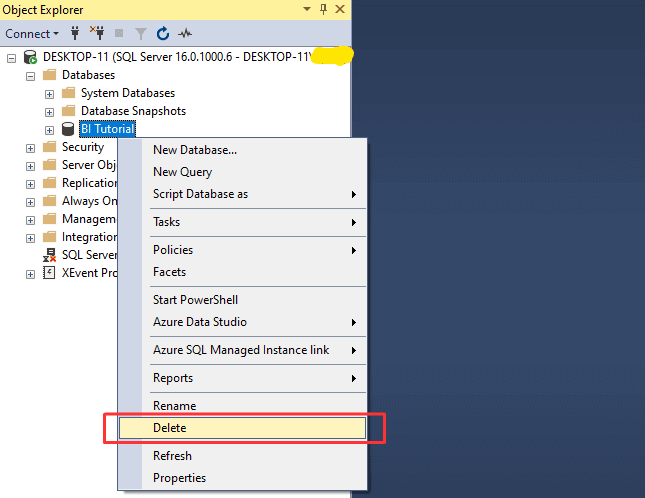Select the DESKTOP-11 server label

tap(177, 57)
